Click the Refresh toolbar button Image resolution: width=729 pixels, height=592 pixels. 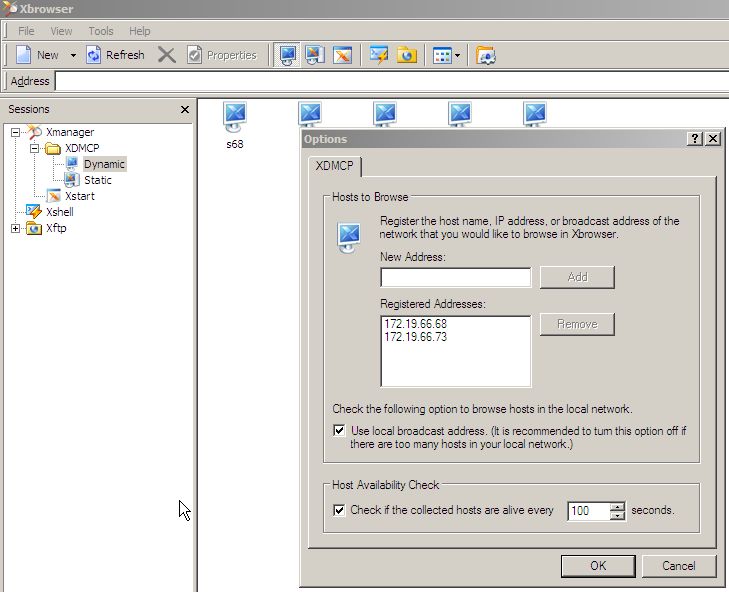coord(116,55)
